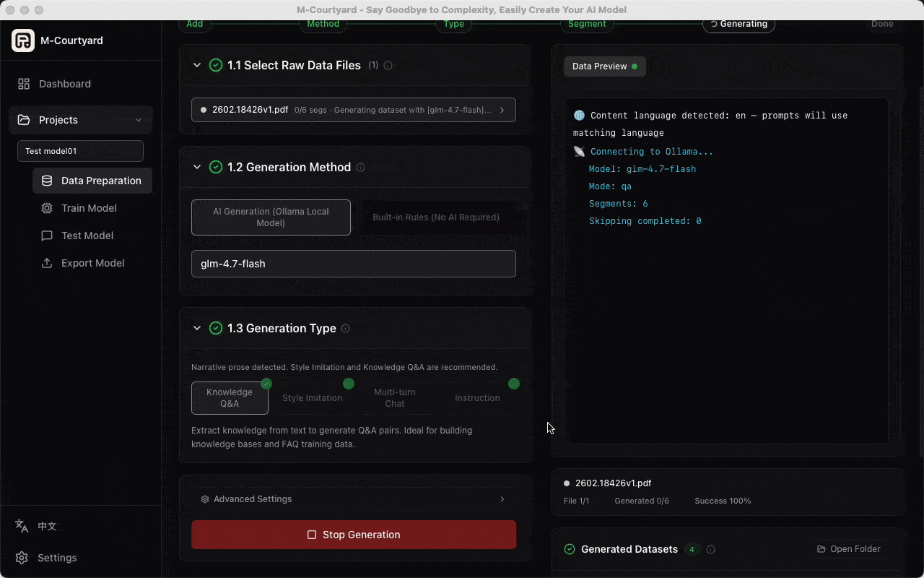Screen dimensions: 924x578
Task: Click the Settings gear icon
Action: pyautogui.click(x=22, y=558)
